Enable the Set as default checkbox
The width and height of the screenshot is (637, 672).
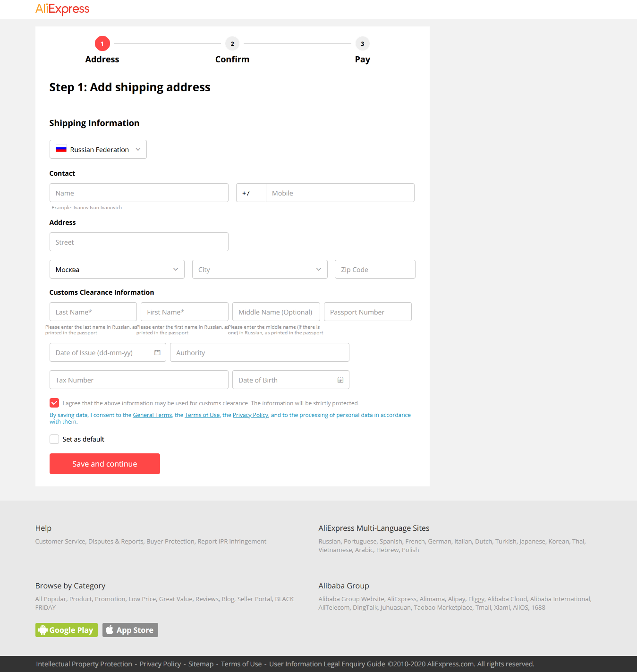(54, 439)
